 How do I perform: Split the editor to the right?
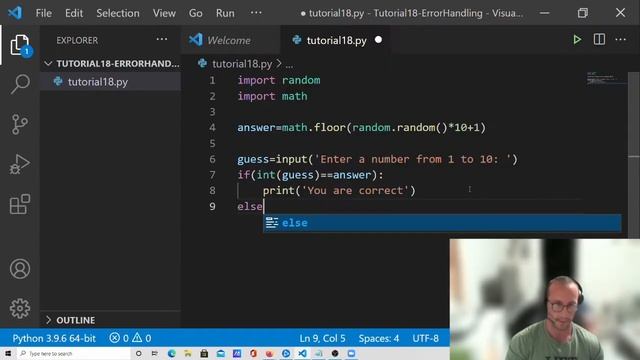coord(599,40)
